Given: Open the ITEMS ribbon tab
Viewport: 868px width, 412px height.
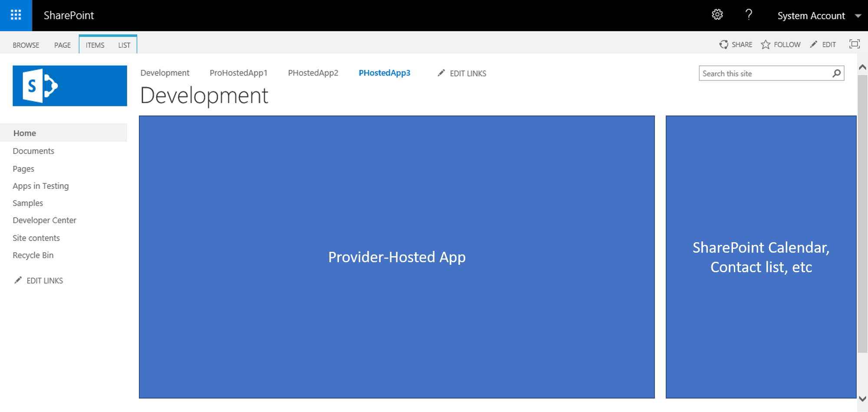Looking at the screenshot, I should tap(95, 45).
